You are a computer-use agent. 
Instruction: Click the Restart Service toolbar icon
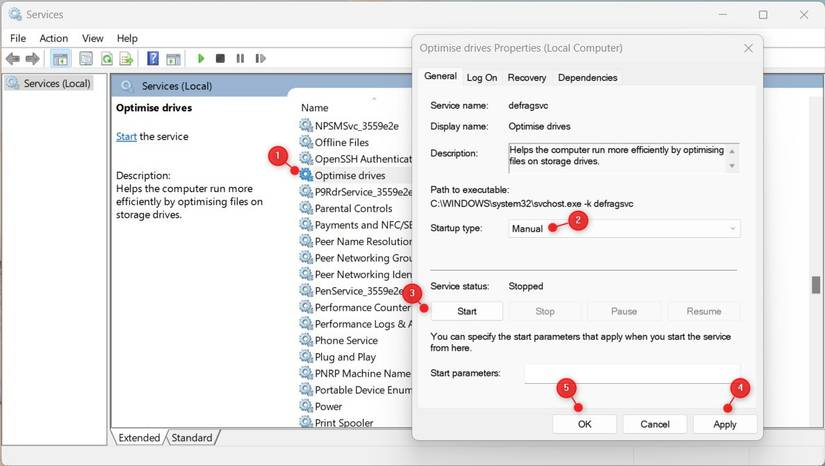tap(260, 58)
